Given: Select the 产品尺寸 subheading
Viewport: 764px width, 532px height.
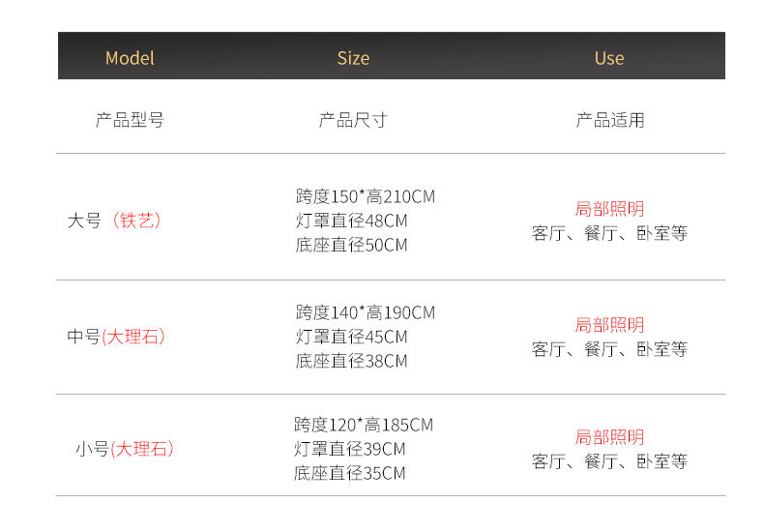Looking at the screenshot, I should pyautogui.click(x=353, y=120).
